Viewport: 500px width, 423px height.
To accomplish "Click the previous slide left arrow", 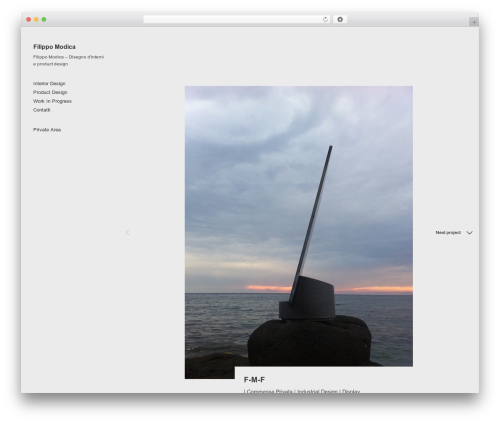I will 127,232.
